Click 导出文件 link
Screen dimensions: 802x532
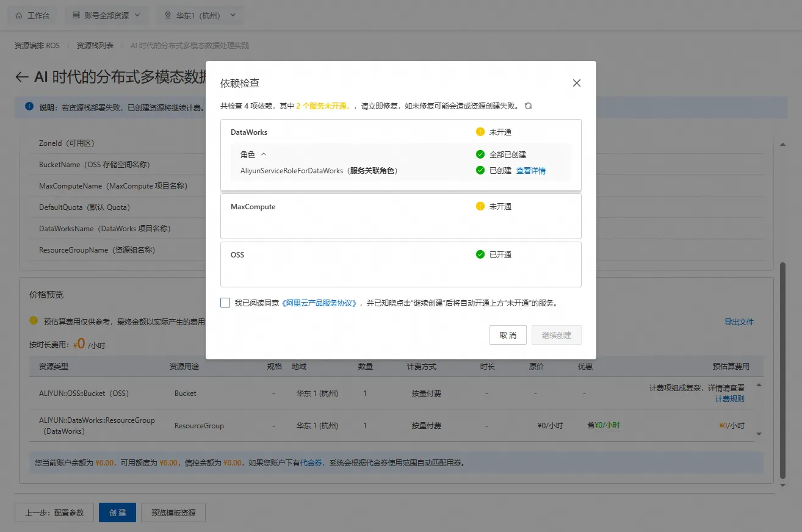[x=739, y=322]
